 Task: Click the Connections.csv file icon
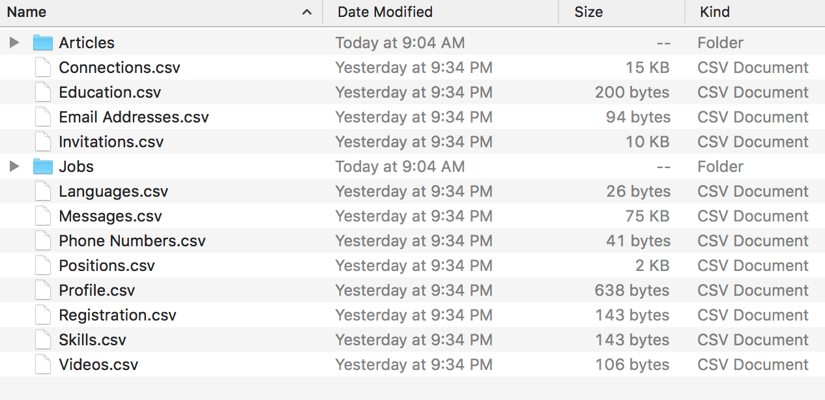pos(43,67)
